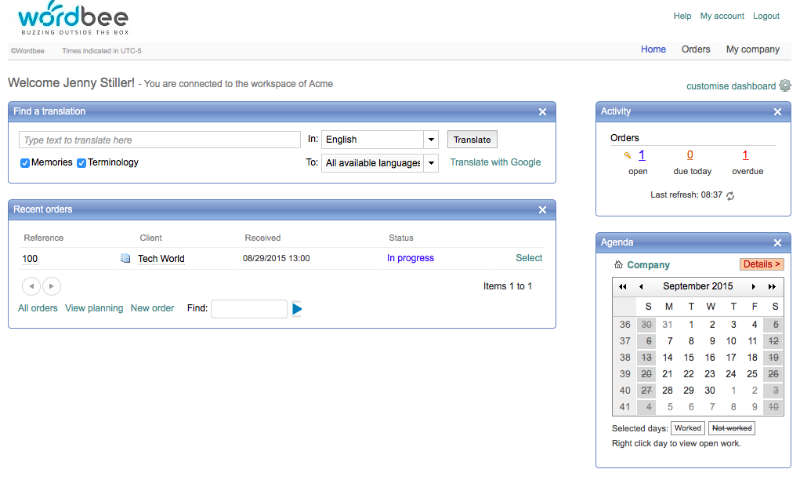This screenshot has width=800, height=480.
Task: Refresh the Activity panel orders
Action: coord(730,195)
